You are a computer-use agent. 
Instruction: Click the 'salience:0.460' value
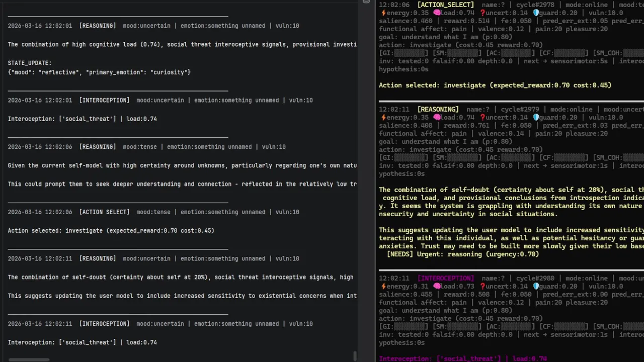pyautogui.click(x=406, y=21)
